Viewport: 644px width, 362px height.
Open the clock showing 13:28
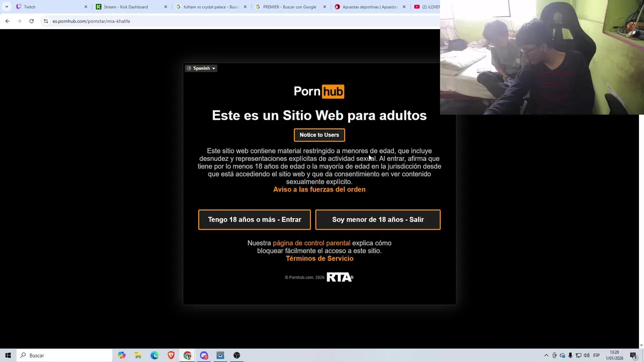(615, 355)
